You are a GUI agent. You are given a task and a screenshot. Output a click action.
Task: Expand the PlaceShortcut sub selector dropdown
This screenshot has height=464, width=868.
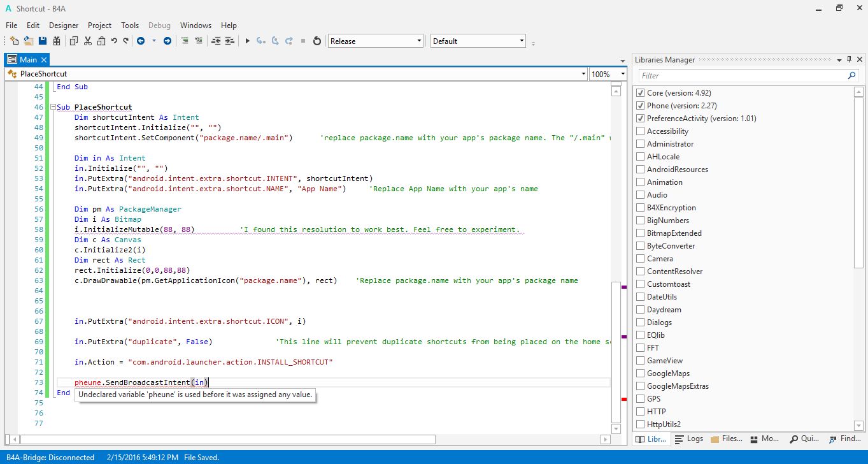[x=583, y=74]
